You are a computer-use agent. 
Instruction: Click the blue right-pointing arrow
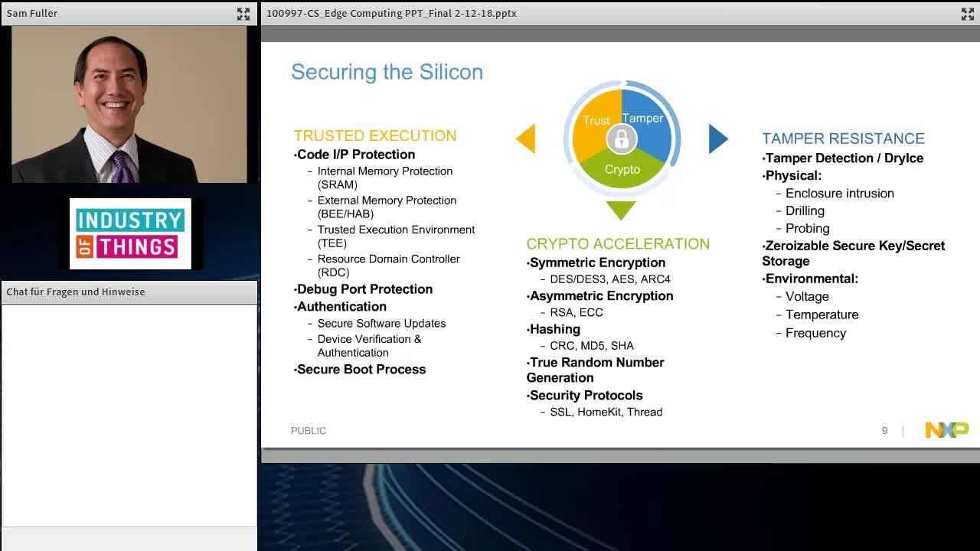click(717, 139)
